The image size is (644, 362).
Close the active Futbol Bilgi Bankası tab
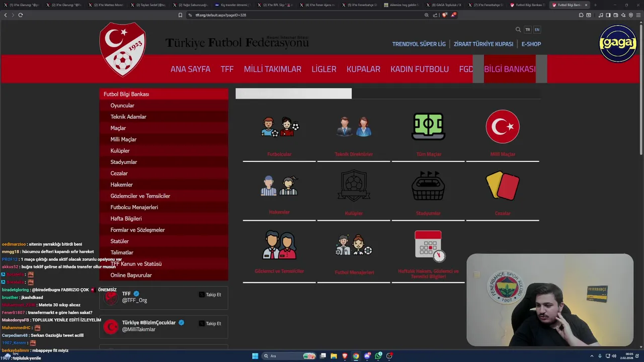pos(586,5)
